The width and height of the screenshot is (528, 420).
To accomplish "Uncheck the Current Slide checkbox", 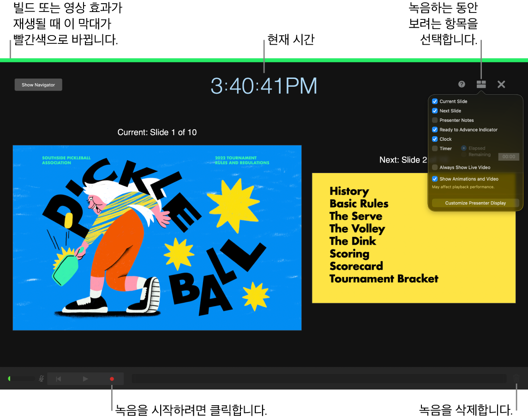I will point(435,102).
